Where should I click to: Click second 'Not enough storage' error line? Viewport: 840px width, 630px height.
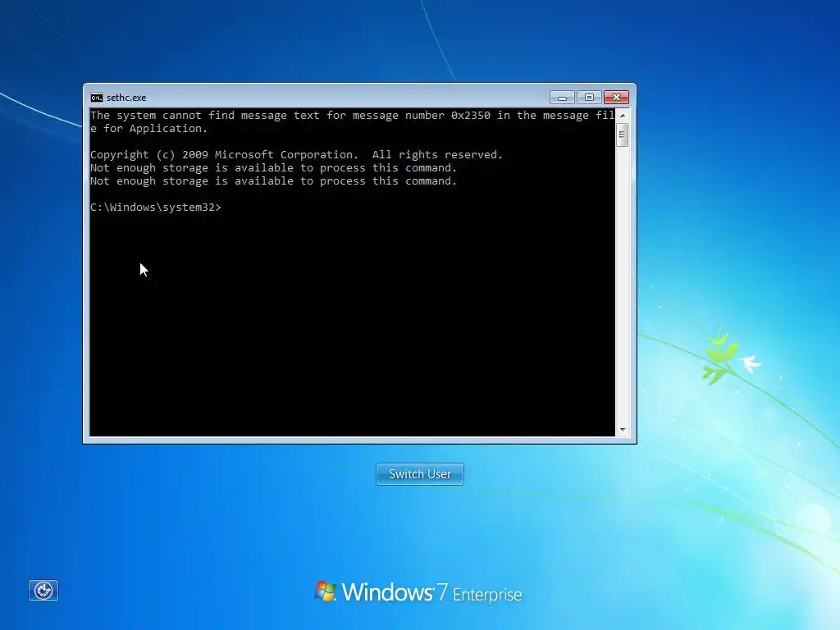pyautogui.click(x=273, y=181)
